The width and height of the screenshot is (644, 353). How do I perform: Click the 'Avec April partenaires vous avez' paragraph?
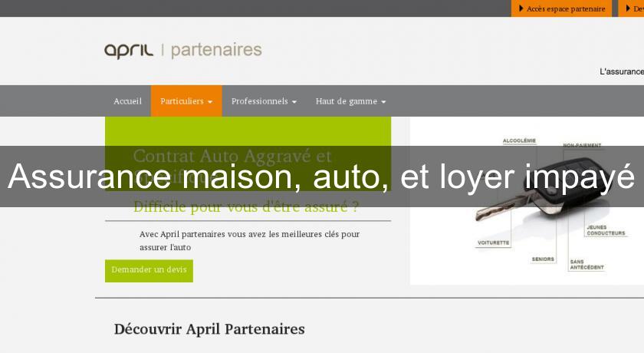click(249, 241)
